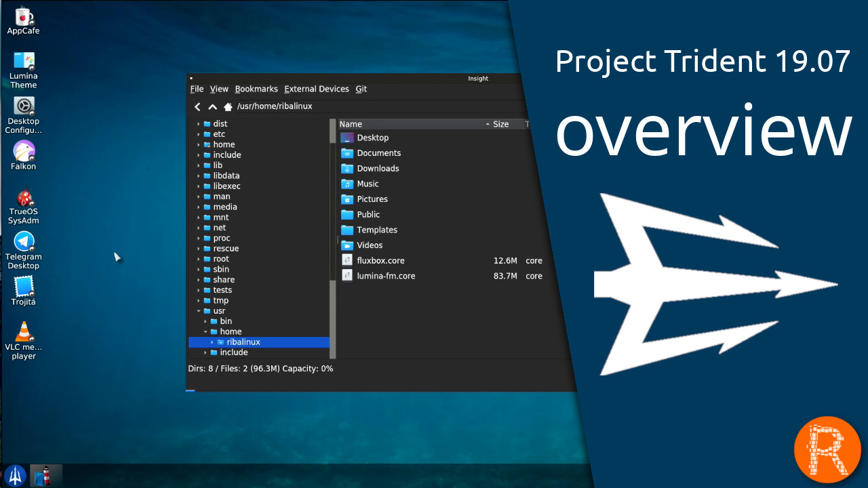Click the directory tree vertical scrollbar
Screen dimensions: 868x488
click(332, 237)
